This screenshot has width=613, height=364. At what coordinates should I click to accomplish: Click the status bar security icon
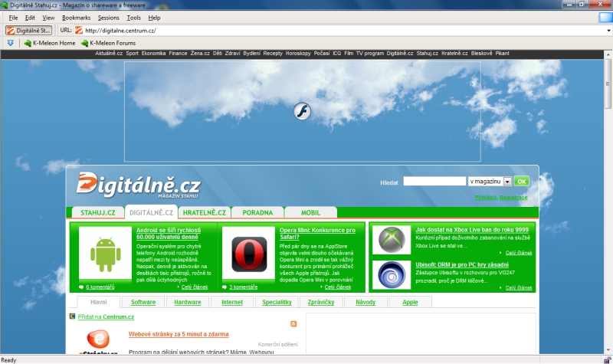(607, 360)
